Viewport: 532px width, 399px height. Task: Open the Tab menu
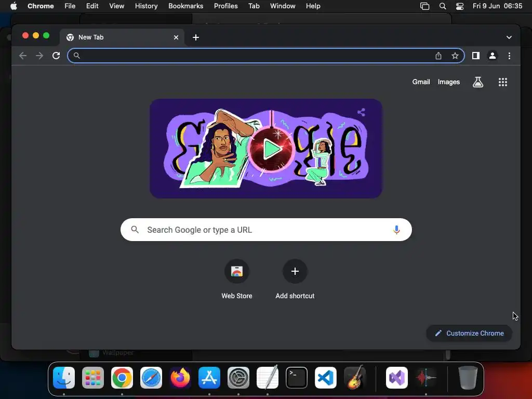(254, 6)
